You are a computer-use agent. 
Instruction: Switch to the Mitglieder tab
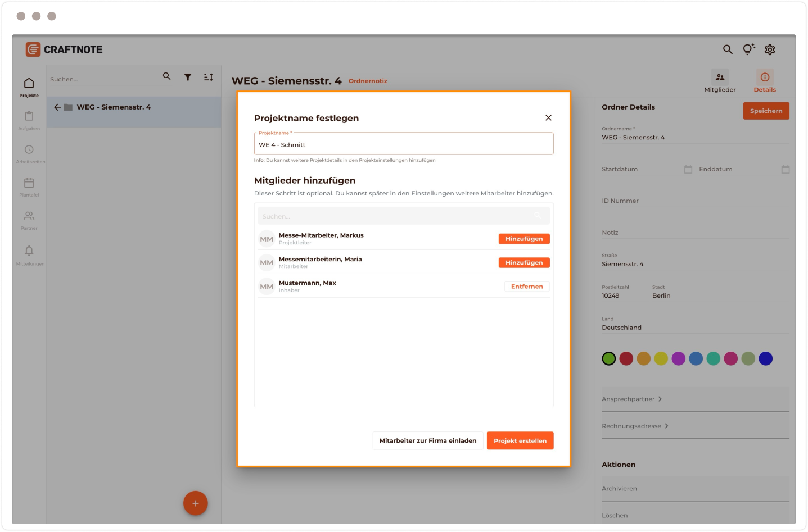[720, 81]
